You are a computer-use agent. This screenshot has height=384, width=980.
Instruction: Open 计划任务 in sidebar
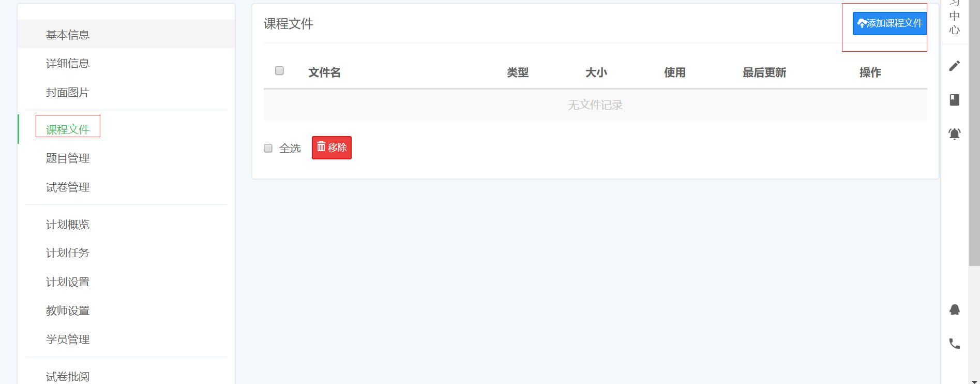[x=68, y=253]
